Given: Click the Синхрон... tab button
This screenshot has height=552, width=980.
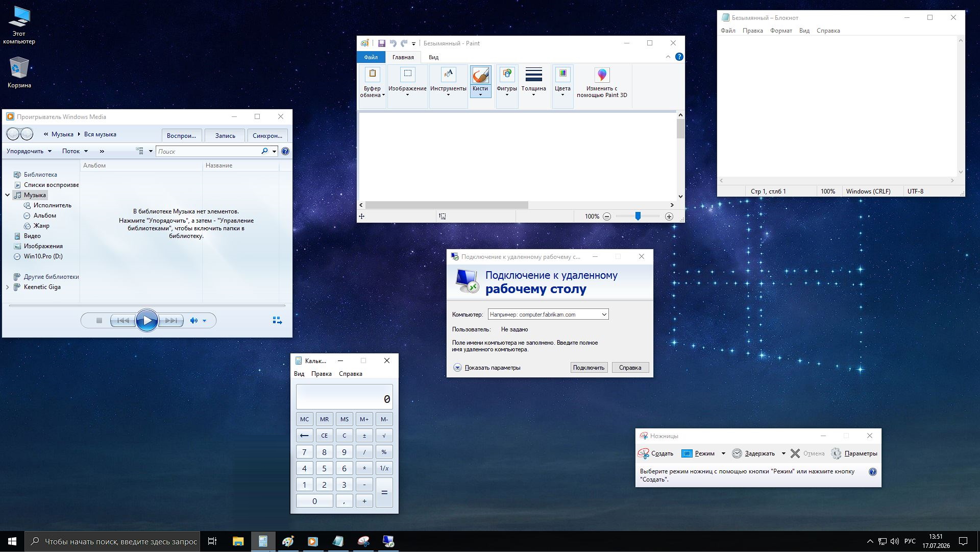Looking at the screenshot, I should pyautogui.click(x=267, y=136).
